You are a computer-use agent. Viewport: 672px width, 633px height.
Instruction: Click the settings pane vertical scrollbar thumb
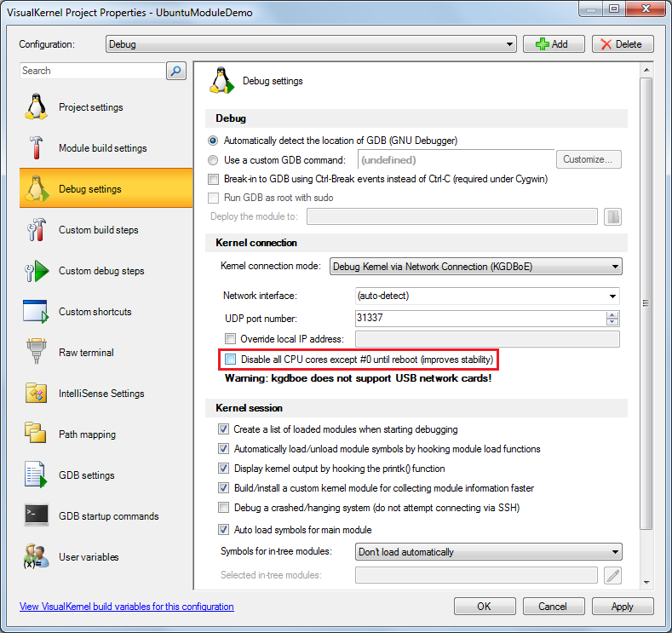coord(646,303)
